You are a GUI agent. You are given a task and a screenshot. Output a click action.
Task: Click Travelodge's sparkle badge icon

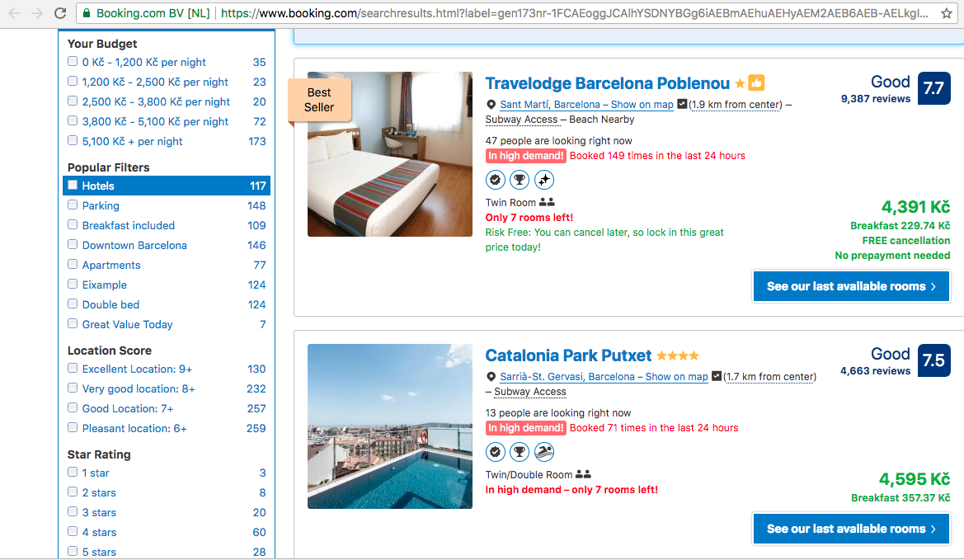pyautogui.click(x=544, y=180)
